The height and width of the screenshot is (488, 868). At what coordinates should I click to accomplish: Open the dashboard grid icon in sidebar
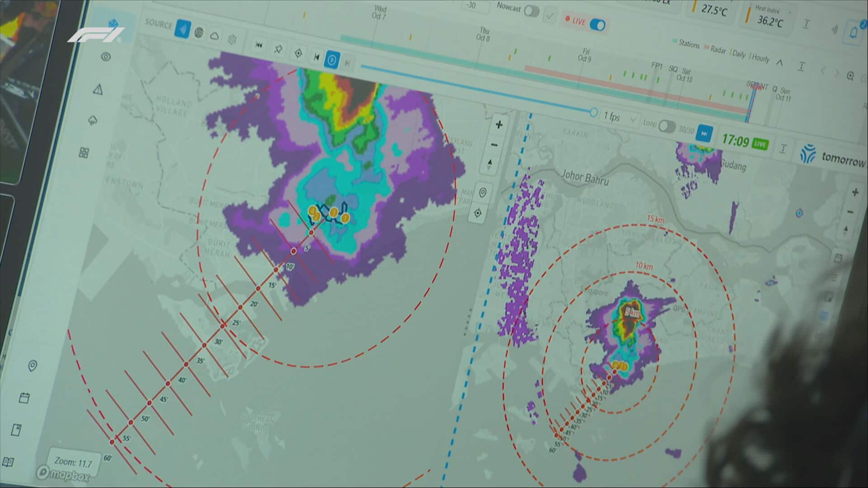[84, 153]
